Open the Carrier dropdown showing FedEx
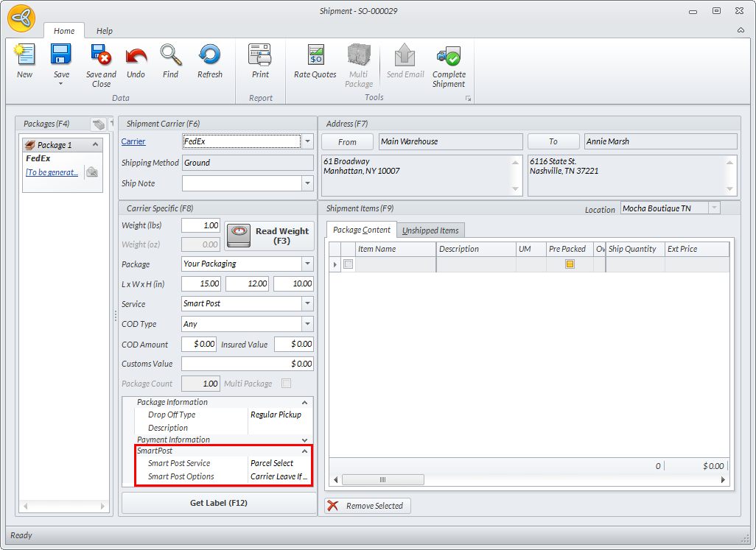This screenshot has height=550, width=756. pyautogui.click(x=308, y=141)
